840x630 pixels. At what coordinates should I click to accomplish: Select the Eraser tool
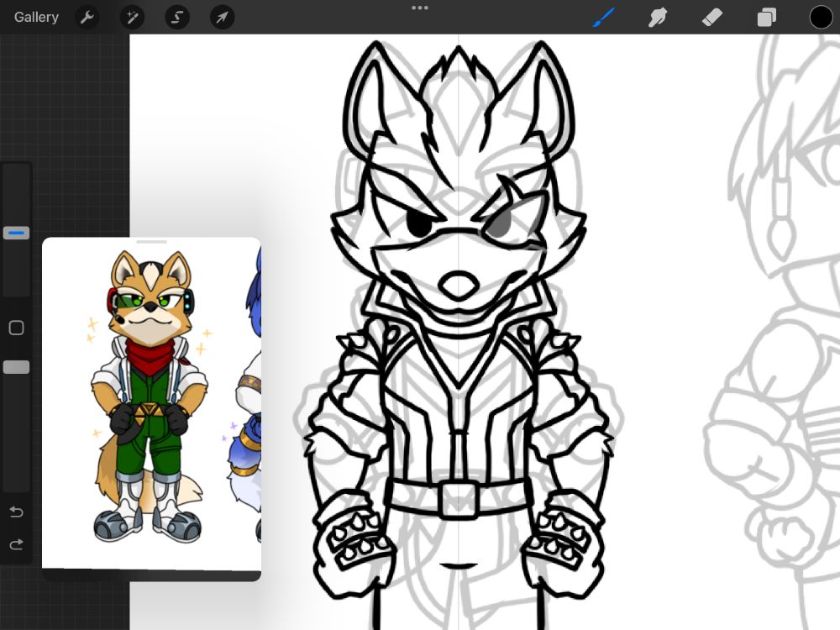pos(712,17)
